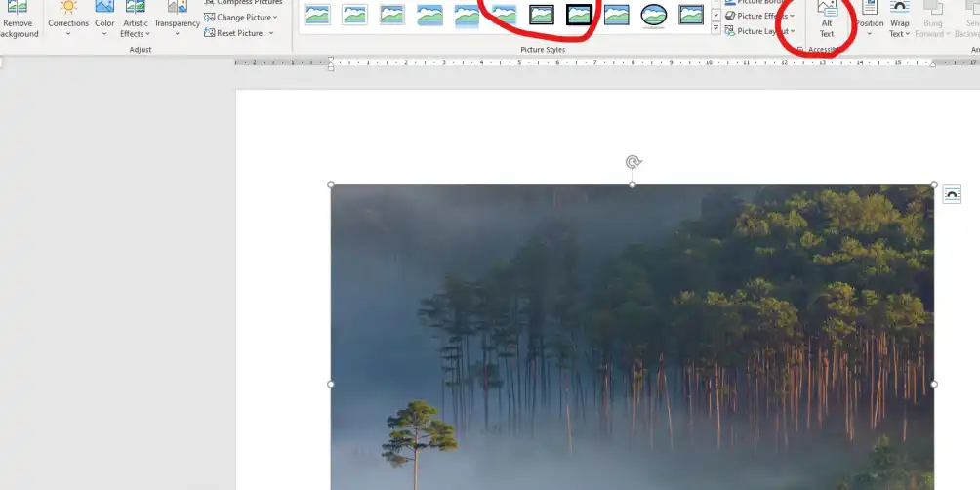
Task: Open the Picture Styles dialog launcher
Action: [x=800, y=49]
